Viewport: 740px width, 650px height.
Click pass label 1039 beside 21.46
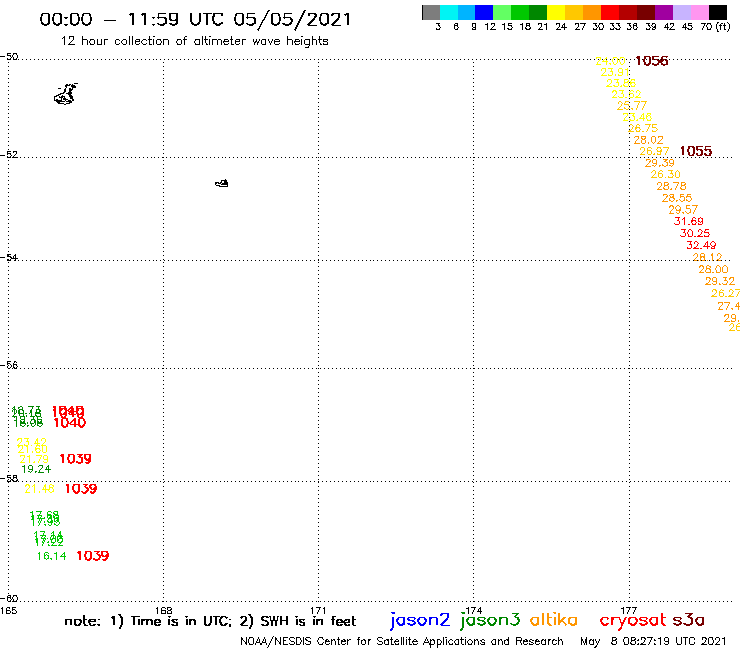tap(81, 489)
